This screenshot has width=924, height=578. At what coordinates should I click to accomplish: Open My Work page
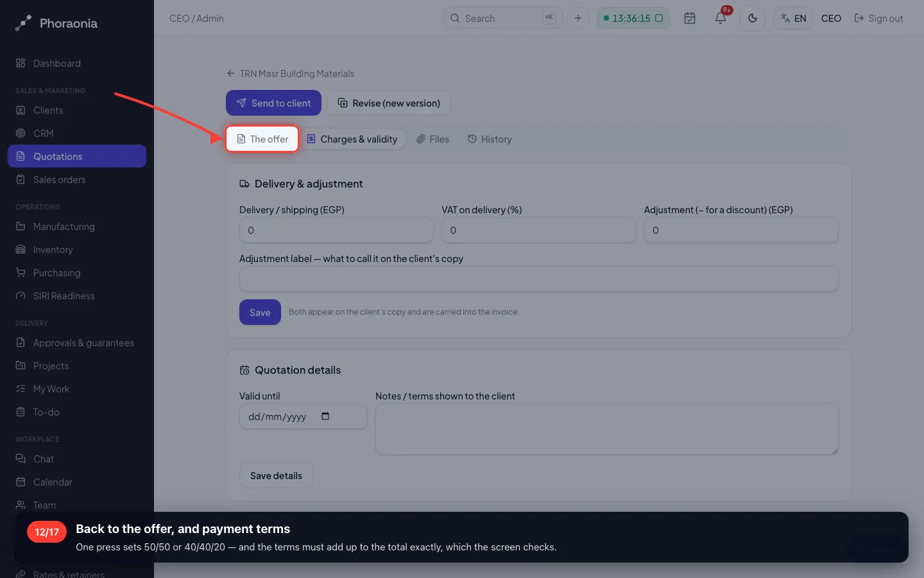(x=77, y=389)
